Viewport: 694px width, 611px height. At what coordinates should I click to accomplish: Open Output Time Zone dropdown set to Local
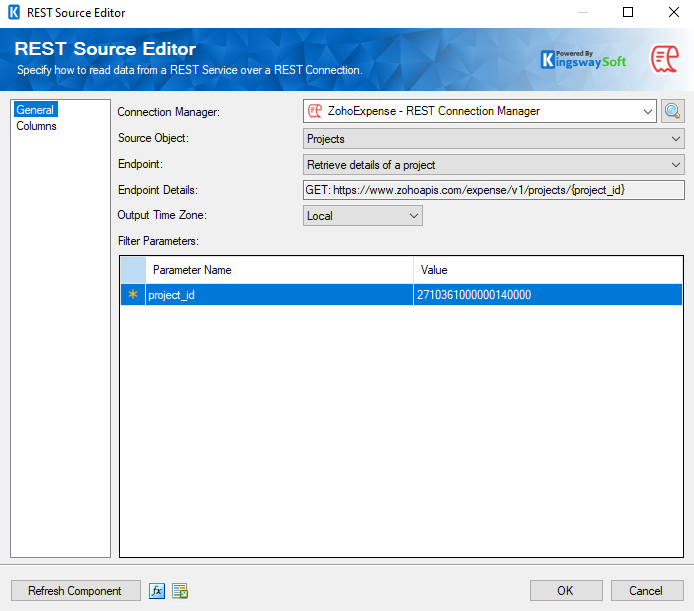click(362, 216)
